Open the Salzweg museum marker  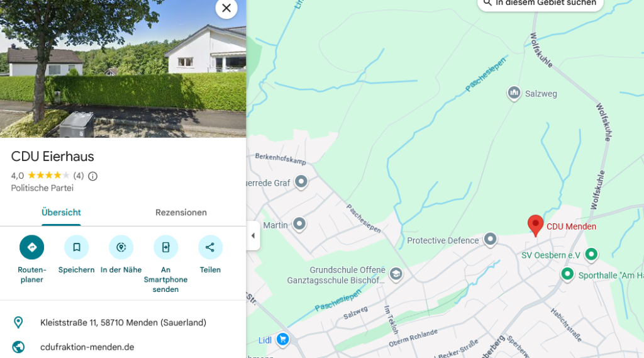pos(514,93)
